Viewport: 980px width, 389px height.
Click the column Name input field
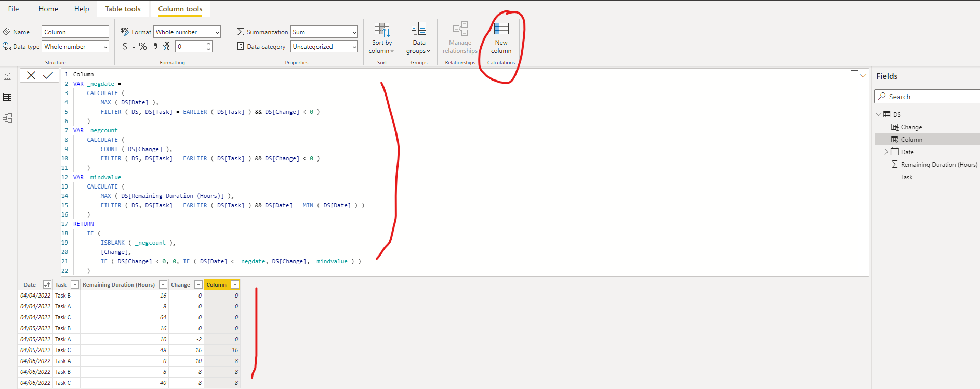[75, 32]
